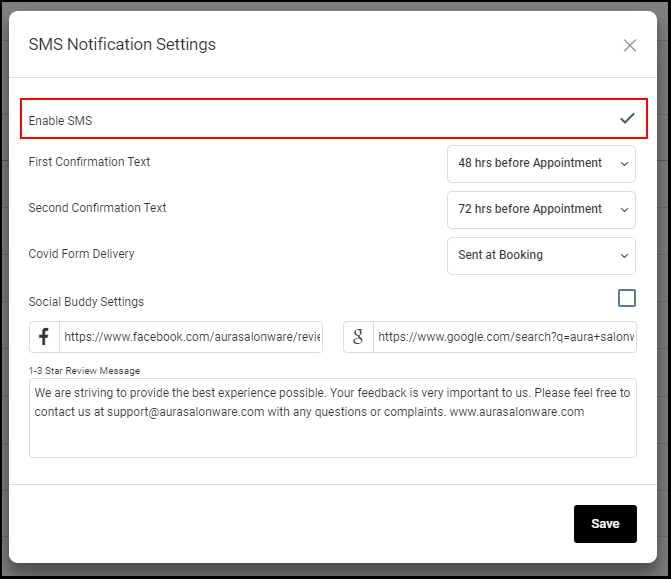
Task: Click the Social Buddy Settings label
Action: click(x=86, y=302)
